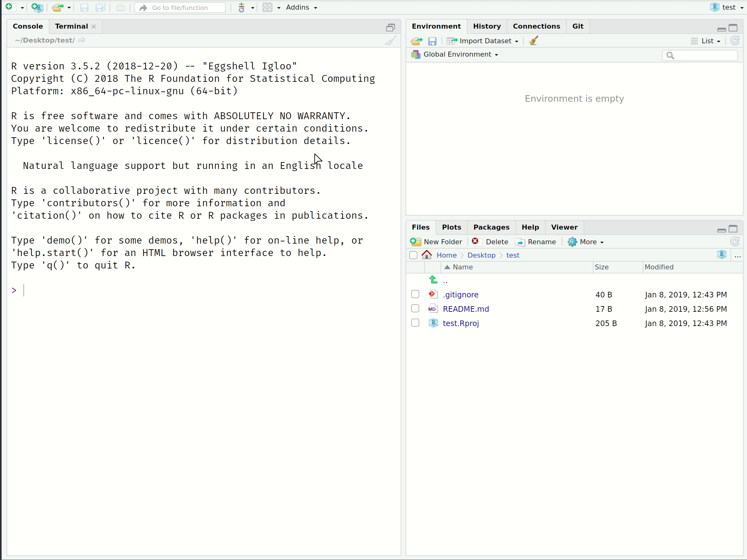Open the README.md file link
Image resolution: width=747 pixels, height=560 pixels.
click(x=466, y=309)
